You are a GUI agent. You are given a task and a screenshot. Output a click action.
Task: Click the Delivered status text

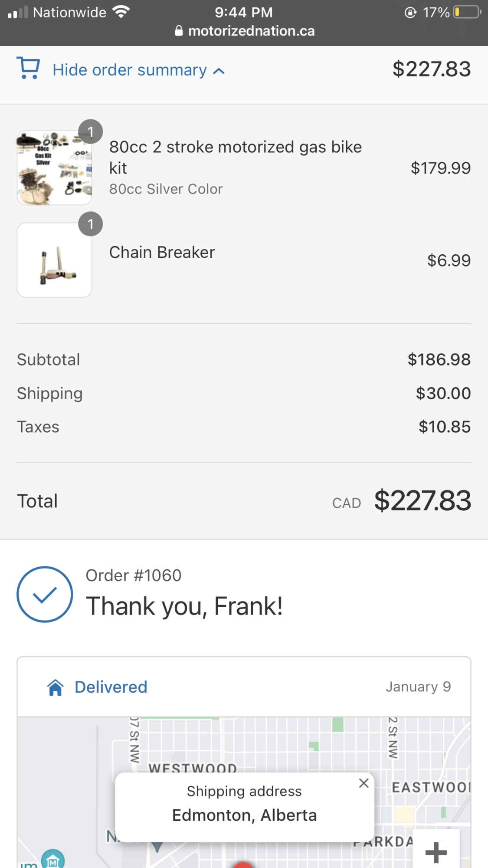coord(111,687)
